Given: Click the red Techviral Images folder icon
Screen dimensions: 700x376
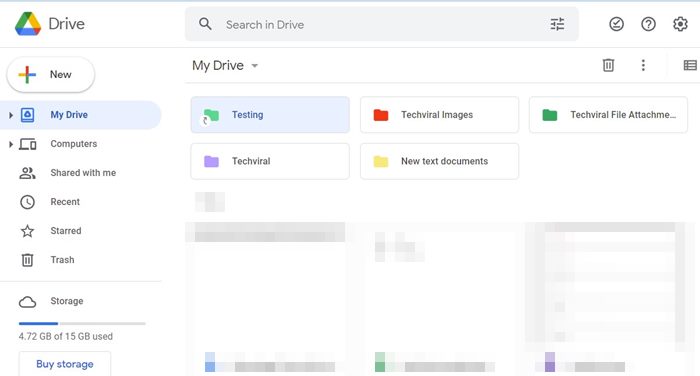Looking at the screenshot, I should pos(381,115).
